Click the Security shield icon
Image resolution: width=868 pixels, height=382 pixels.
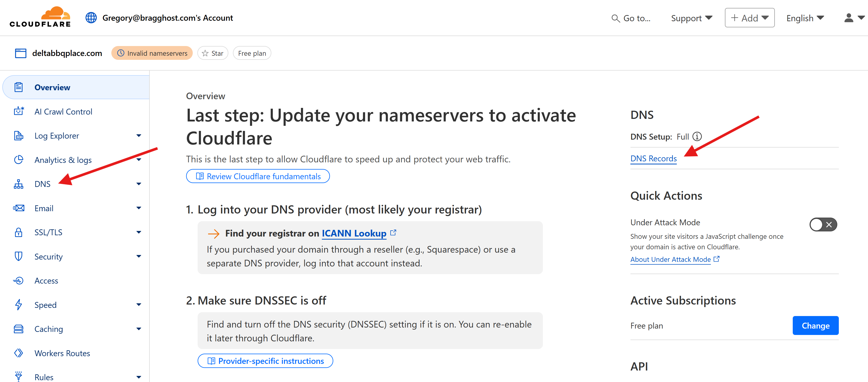pyautogui.click(x=18, y=256)
